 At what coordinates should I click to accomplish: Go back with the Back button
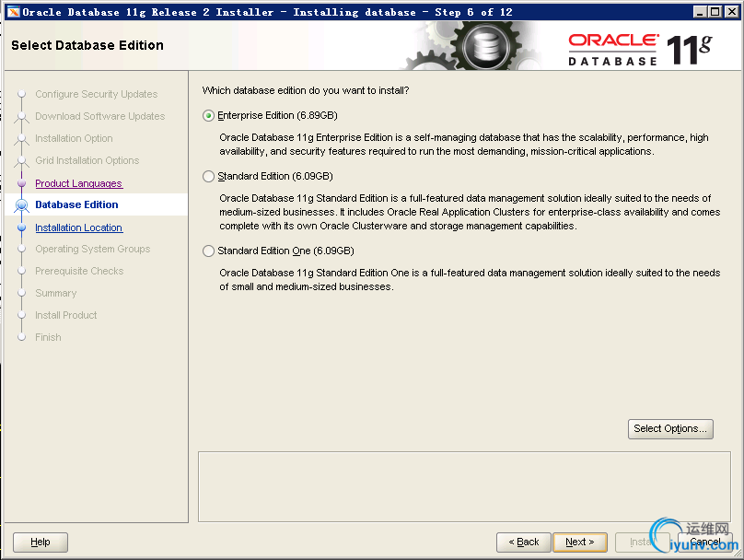[x=523, y=542]
